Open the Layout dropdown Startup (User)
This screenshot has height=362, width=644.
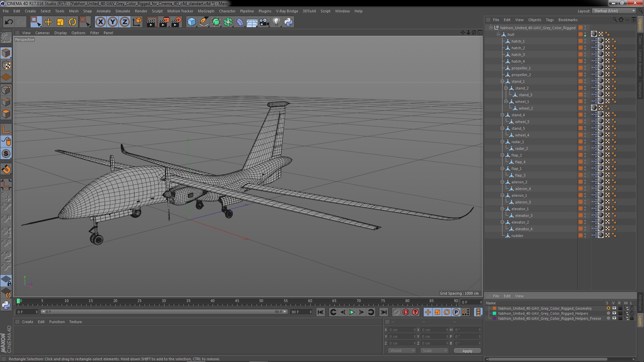[613, 11]
